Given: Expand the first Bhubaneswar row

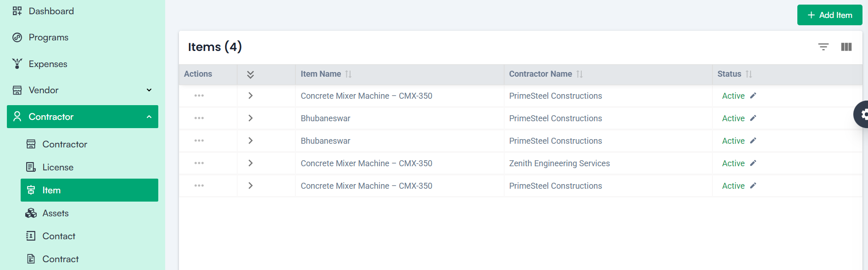Looking at the screenshot, I should pos(250,118).
